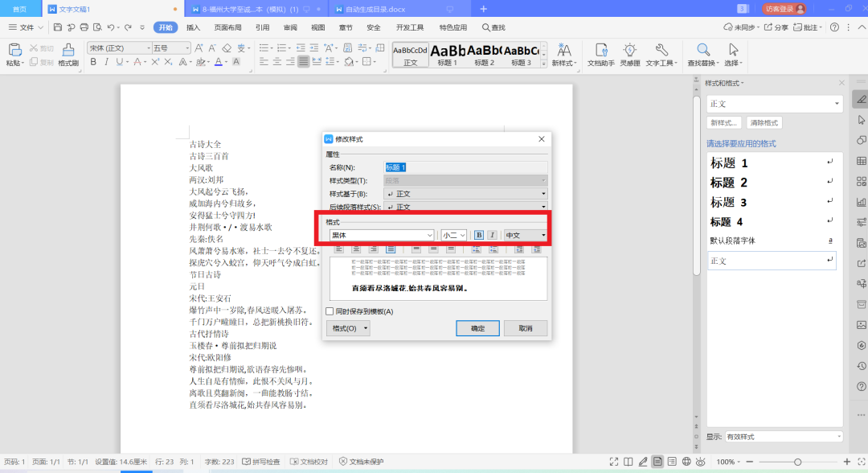Viewport: 868px width, 473px height.
Task: Toggle the ribbon Strikethrough button
Action: [x=137, y=62]
